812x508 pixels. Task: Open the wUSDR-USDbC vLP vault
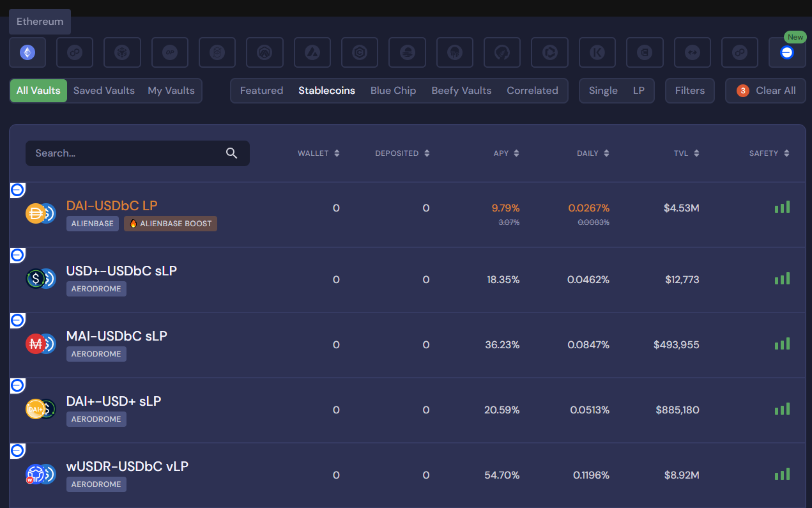[127, 466]
